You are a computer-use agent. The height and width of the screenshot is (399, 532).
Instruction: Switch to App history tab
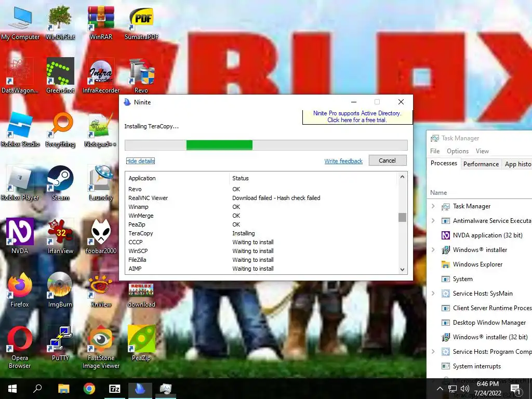tap(517, 164)
